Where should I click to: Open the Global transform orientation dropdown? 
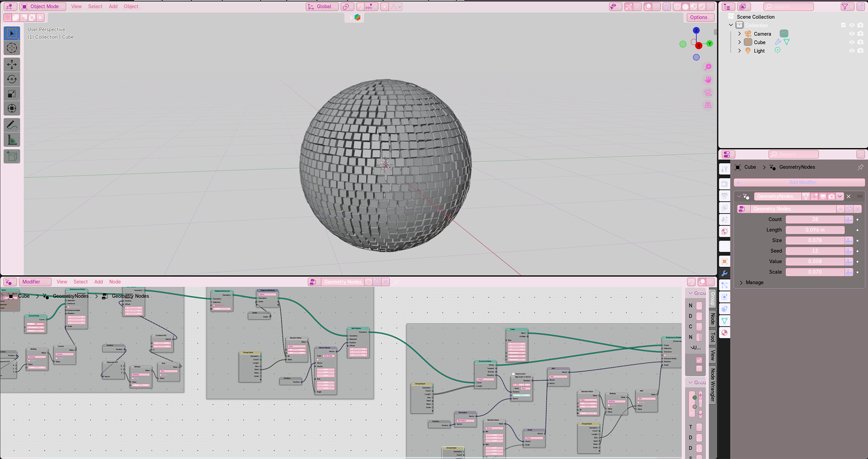click(x=322, y=7)
